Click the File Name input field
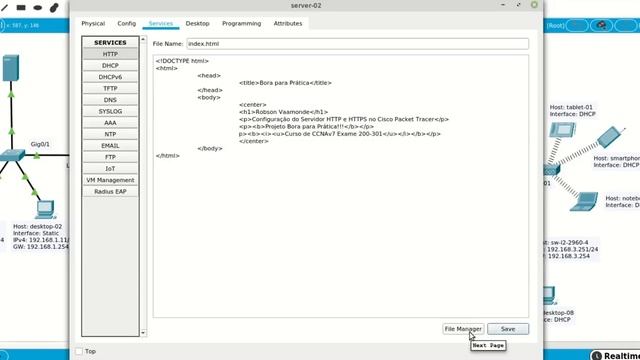 [358, 44]
